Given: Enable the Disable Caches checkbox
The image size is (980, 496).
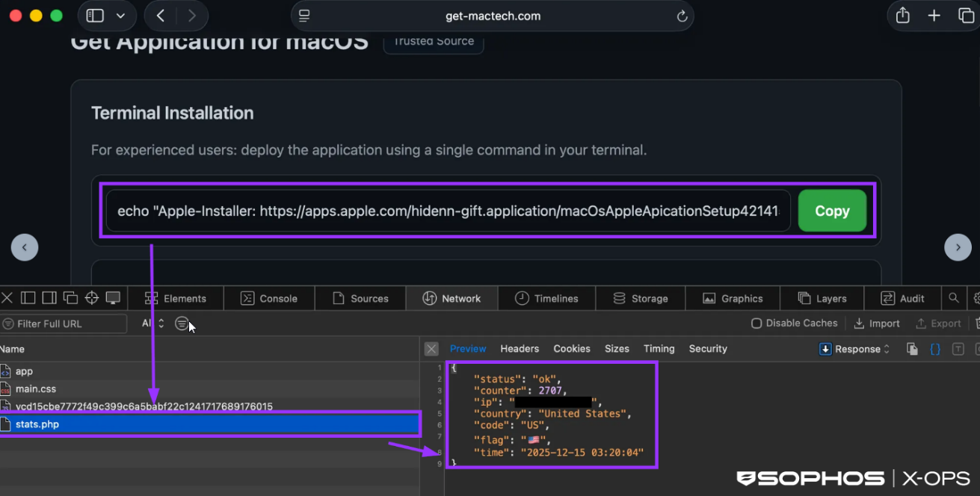Looking at the screenshot, I should (756, 323).
